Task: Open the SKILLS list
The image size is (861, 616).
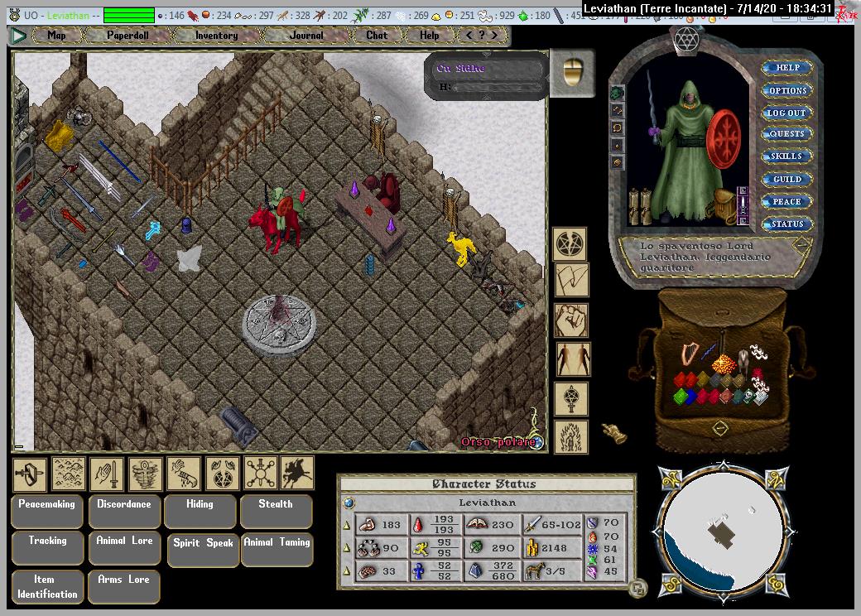Action: click(786, 156)
